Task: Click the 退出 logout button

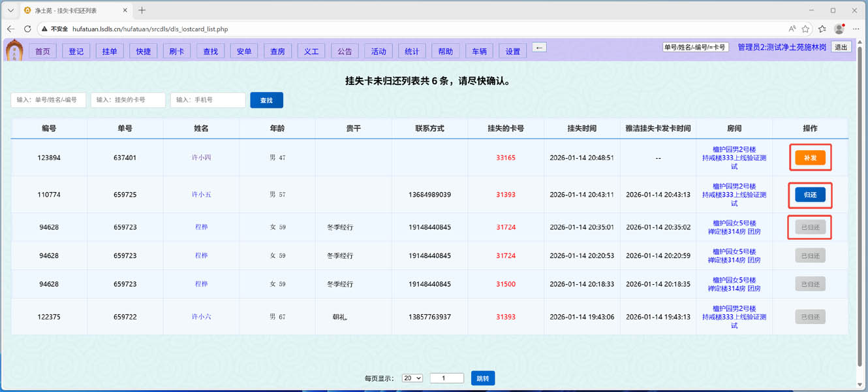Action: point(841,48)
